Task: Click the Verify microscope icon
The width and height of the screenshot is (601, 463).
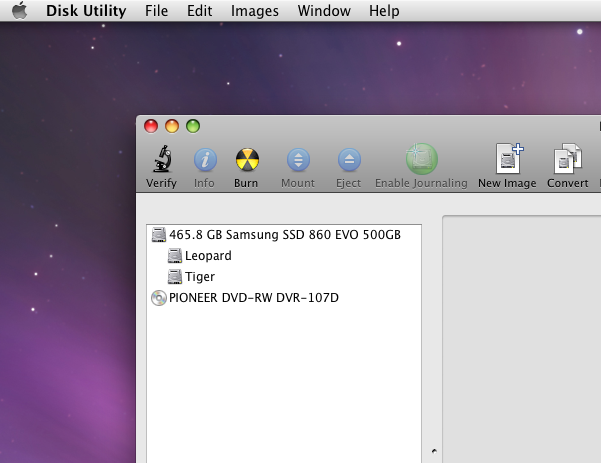Action: click(x=162, y=159)
